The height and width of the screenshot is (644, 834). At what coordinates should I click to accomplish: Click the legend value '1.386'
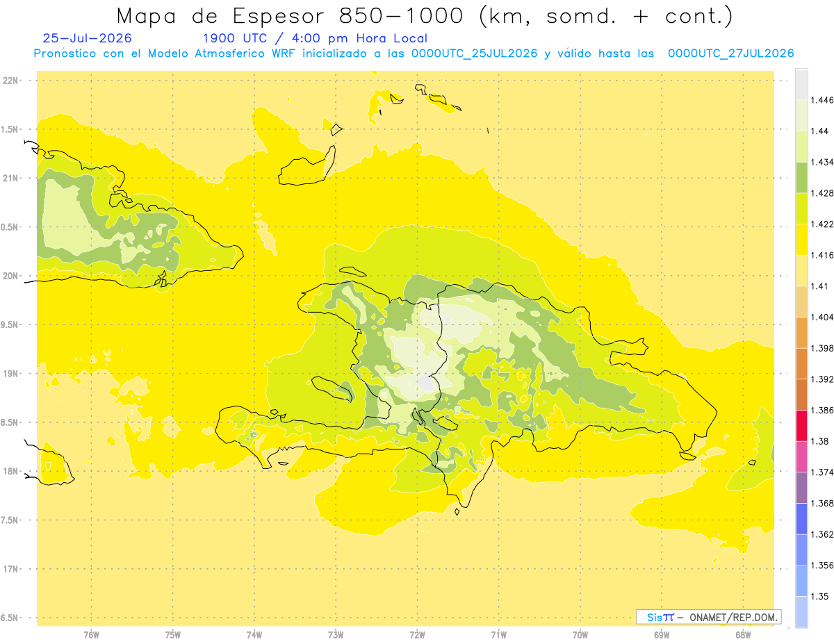(822, 410)
